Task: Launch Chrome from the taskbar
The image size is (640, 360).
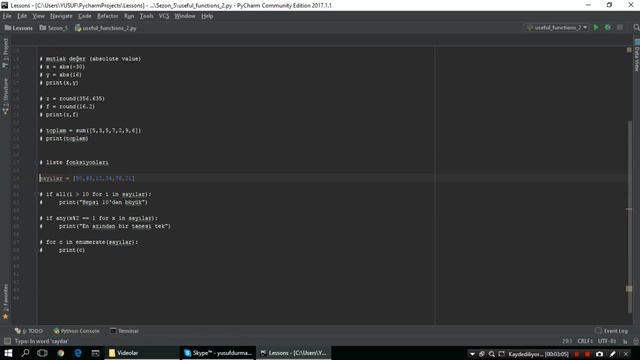Action: [61, 353]
